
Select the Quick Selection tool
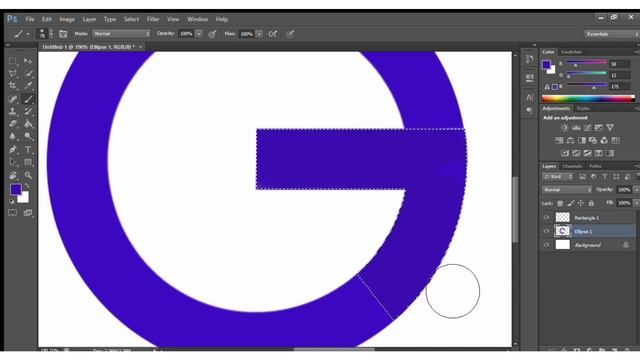point(28,73)
